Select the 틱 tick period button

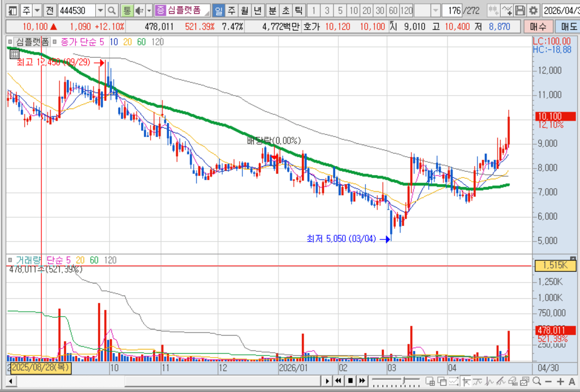point(298,10)
